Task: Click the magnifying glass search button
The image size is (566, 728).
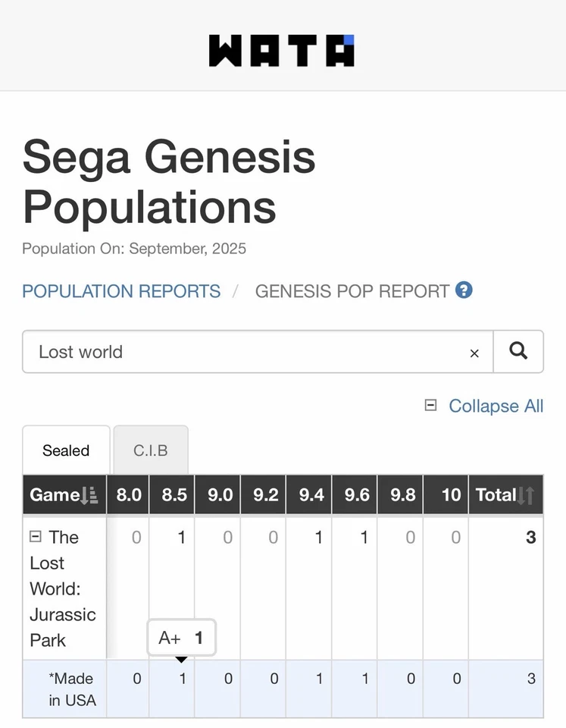Action: [x=518, y=351]
